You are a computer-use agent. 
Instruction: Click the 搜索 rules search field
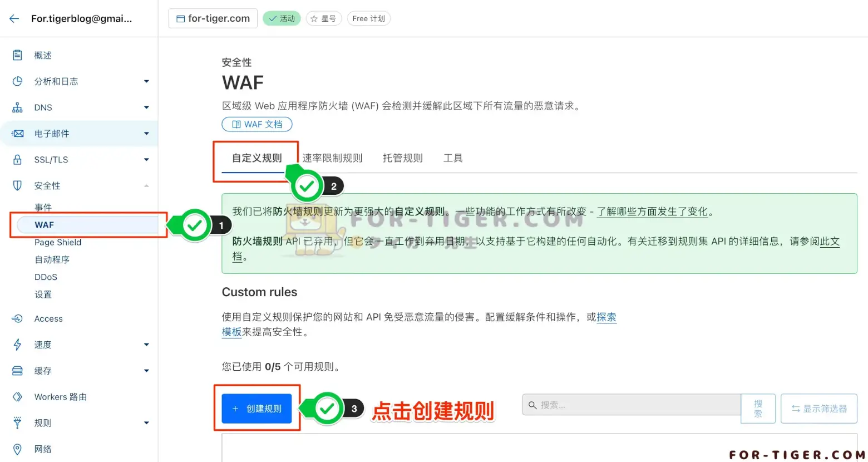[x=632, y=405]
